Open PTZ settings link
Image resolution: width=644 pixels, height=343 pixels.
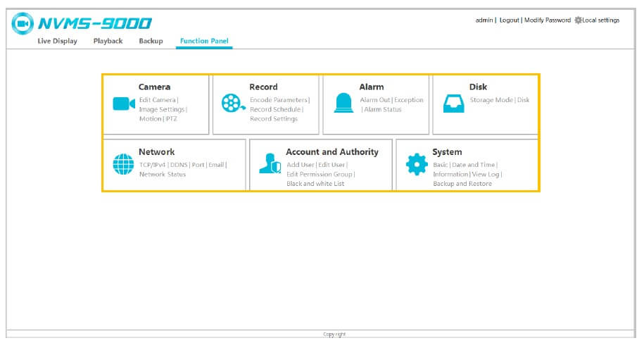(x=172, y=119)
